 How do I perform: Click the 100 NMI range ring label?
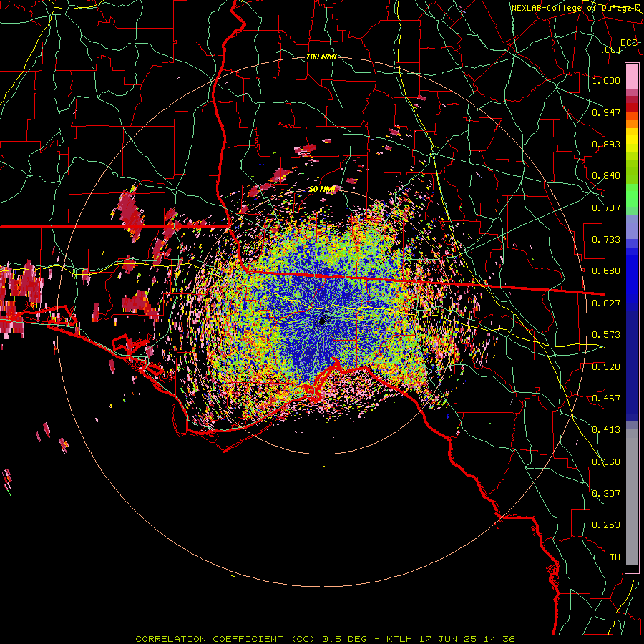[321, 57]
